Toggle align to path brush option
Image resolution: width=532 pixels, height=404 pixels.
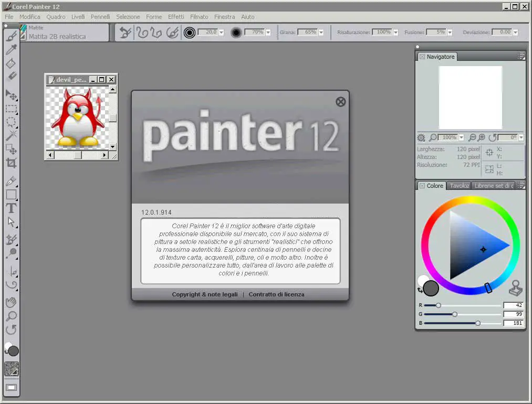172,33
